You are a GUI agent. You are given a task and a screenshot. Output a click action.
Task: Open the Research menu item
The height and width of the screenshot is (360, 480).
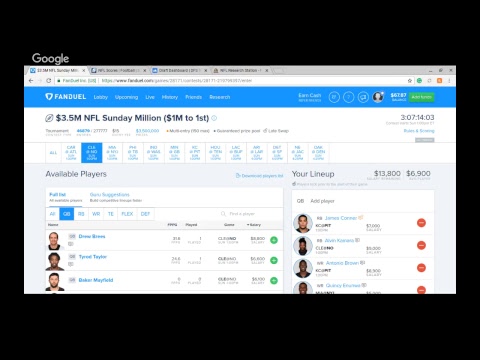coord(220,97)
